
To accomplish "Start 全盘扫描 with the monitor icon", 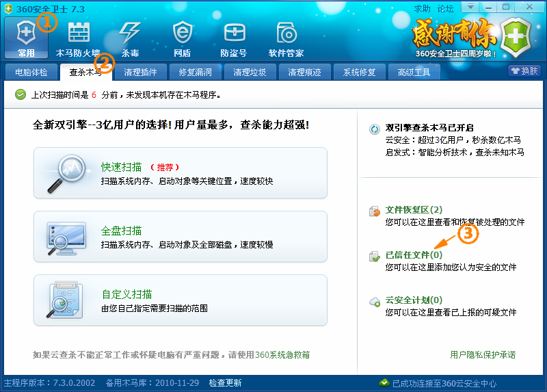I will coord(65,237).
